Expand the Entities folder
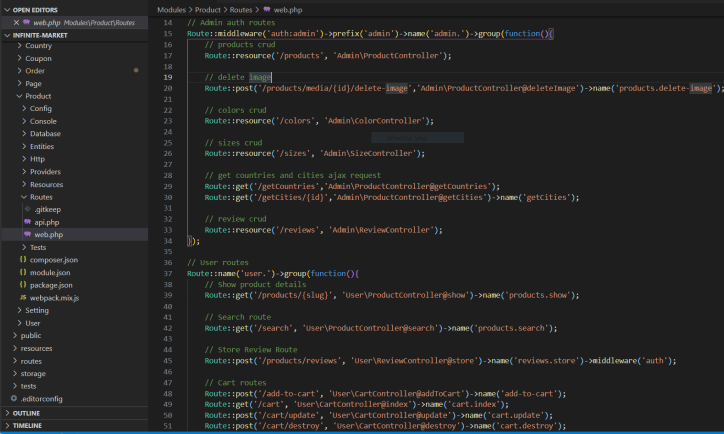This screenshot has width=724, height=434. click(24, 146)
